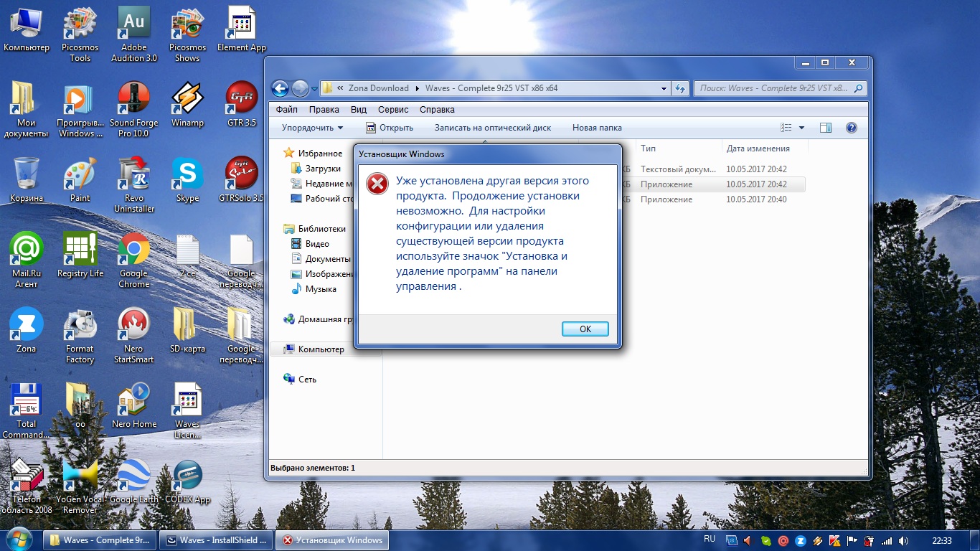Click the Установщик Windows taskbar button

tap(333, 540)
